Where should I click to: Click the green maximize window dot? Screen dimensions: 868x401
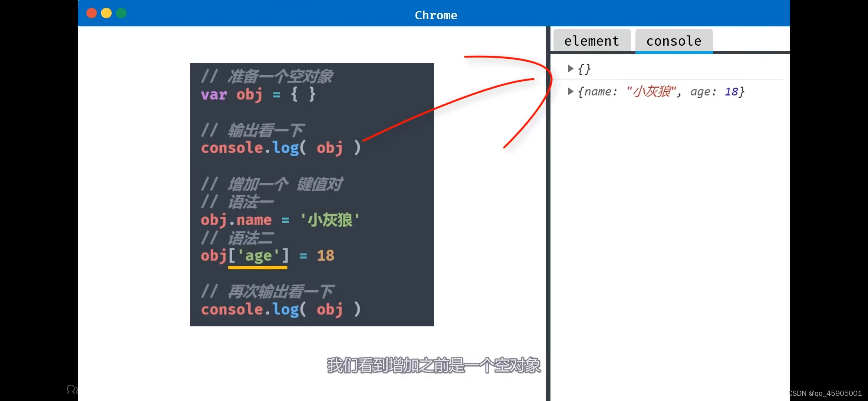(x=121, y=13)
